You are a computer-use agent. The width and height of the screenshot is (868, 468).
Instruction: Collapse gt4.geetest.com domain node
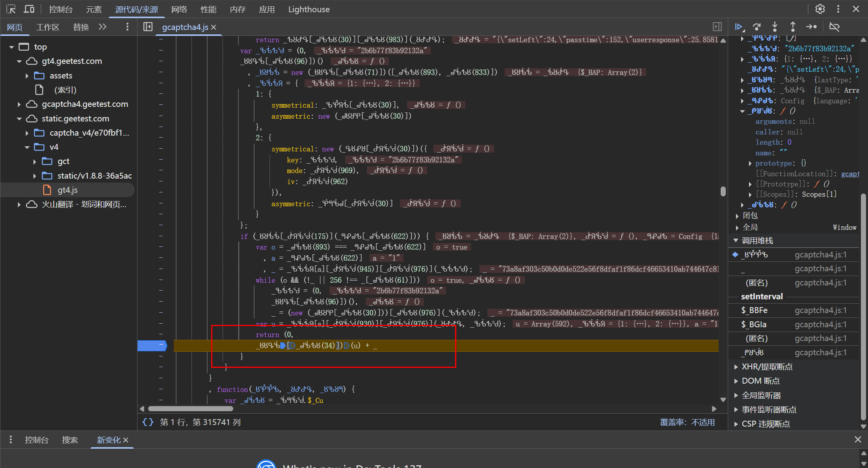(19, 62)
